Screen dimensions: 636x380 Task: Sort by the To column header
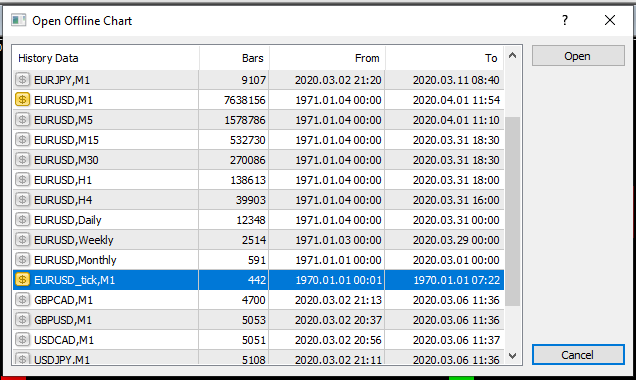pyautogui.click(x=445, y=58)
